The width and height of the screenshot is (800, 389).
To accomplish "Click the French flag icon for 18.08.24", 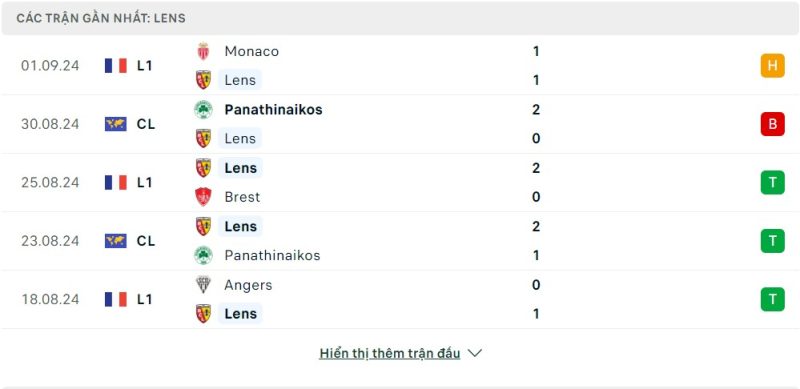I will [116, 299].
